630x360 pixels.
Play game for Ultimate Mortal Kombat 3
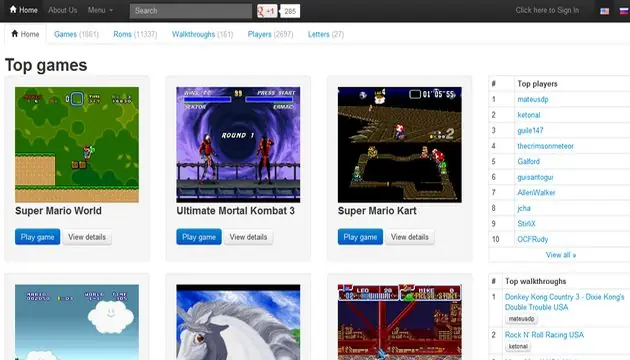[199, 237]
